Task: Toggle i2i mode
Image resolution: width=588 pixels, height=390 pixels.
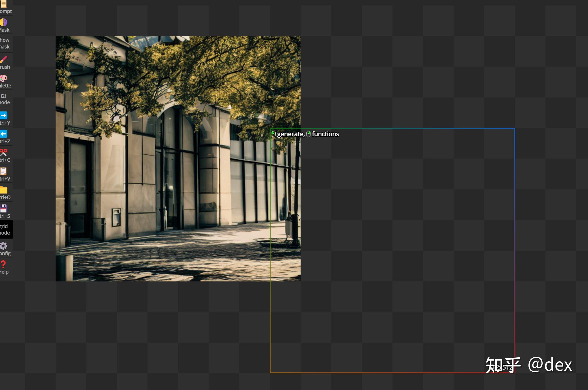Action: point(5,99)
